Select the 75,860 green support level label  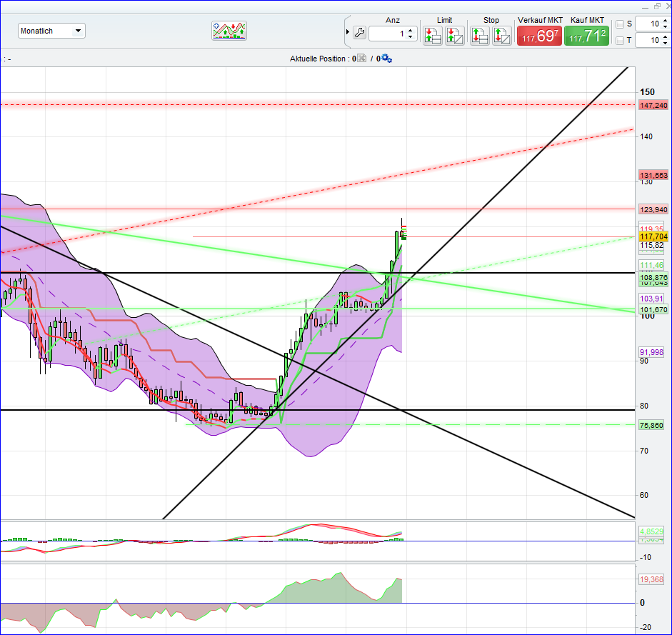[x=651, y=425]
